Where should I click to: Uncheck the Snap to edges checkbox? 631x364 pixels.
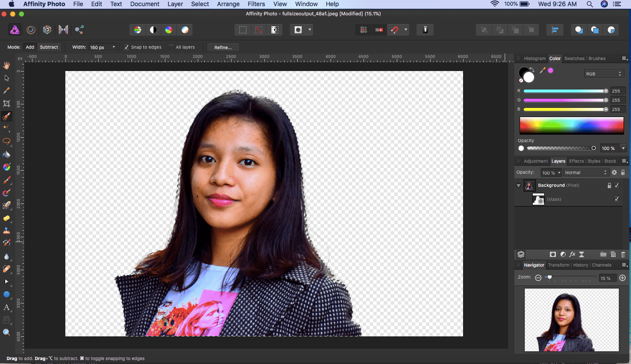click(127, 47)
